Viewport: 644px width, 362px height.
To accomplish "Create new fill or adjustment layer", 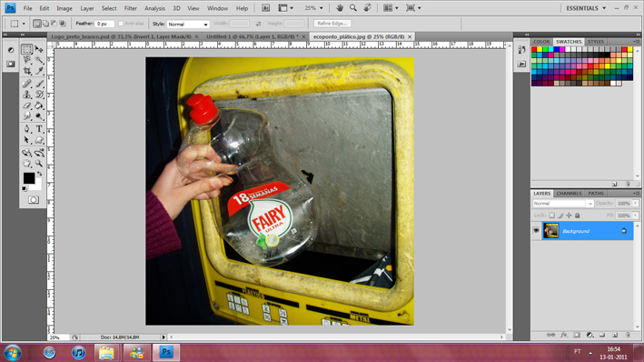I will (590, 335).
